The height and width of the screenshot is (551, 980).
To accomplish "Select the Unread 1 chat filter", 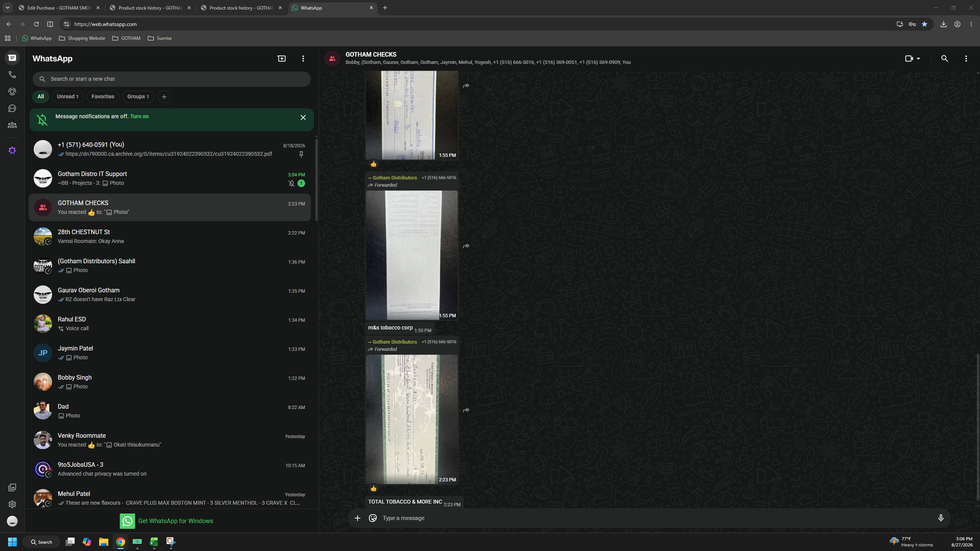I will click(68, 96).
